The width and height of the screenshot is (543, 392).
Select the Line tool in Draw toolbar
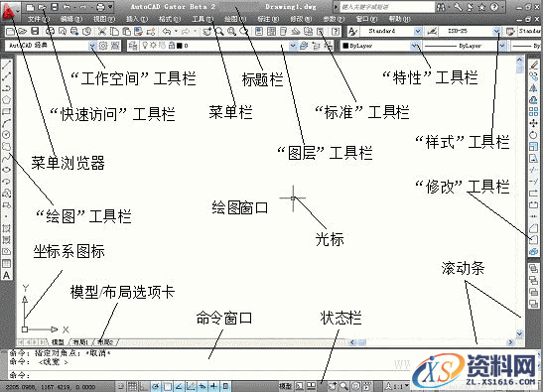point(7,65)
